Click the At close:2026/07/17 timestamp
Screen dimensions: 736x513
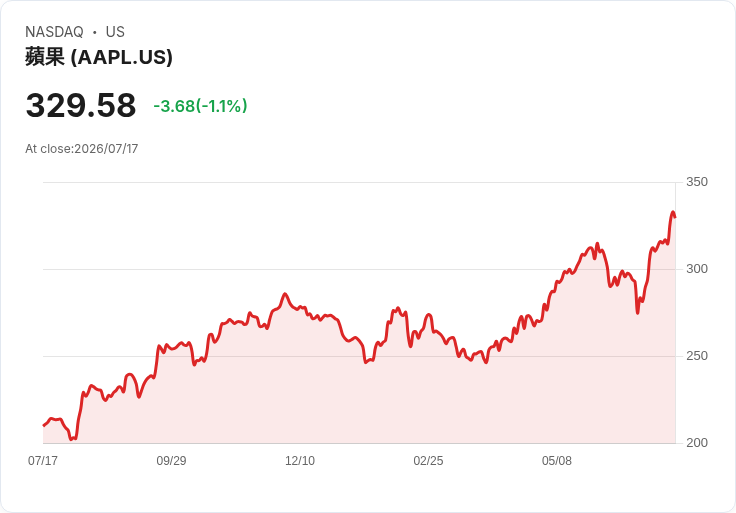(82, 149)
